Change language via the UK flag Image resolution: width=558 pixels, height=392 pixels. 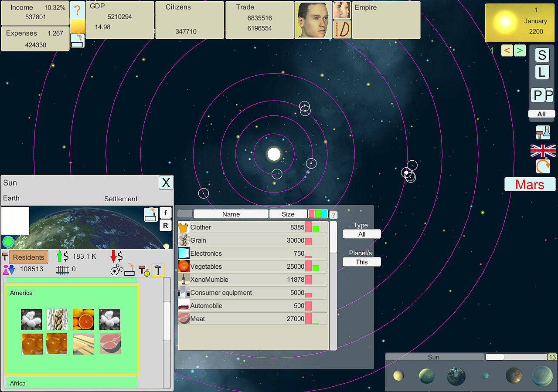pos(543,151)
